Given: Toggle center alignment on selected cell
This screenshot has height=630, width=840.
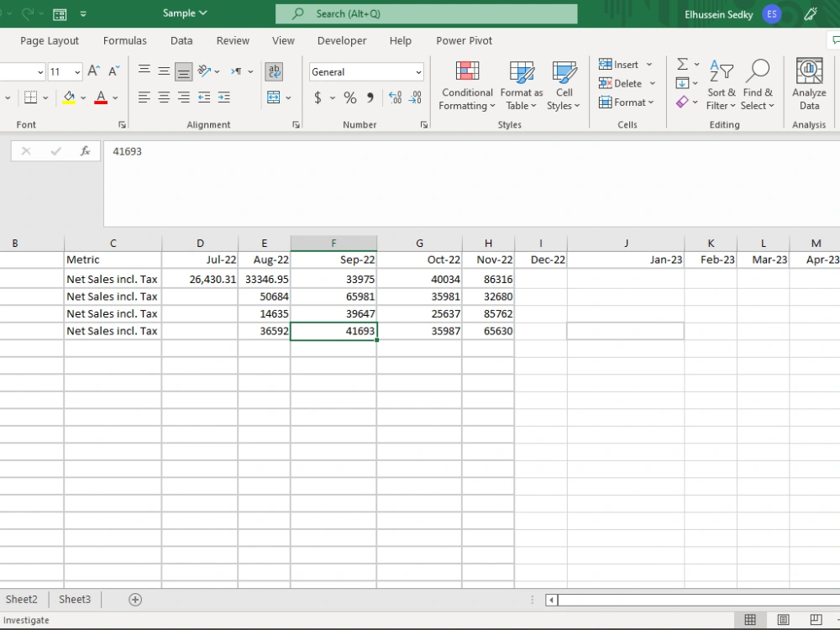Looking at the screenshot, I should [x=164, y=97].
